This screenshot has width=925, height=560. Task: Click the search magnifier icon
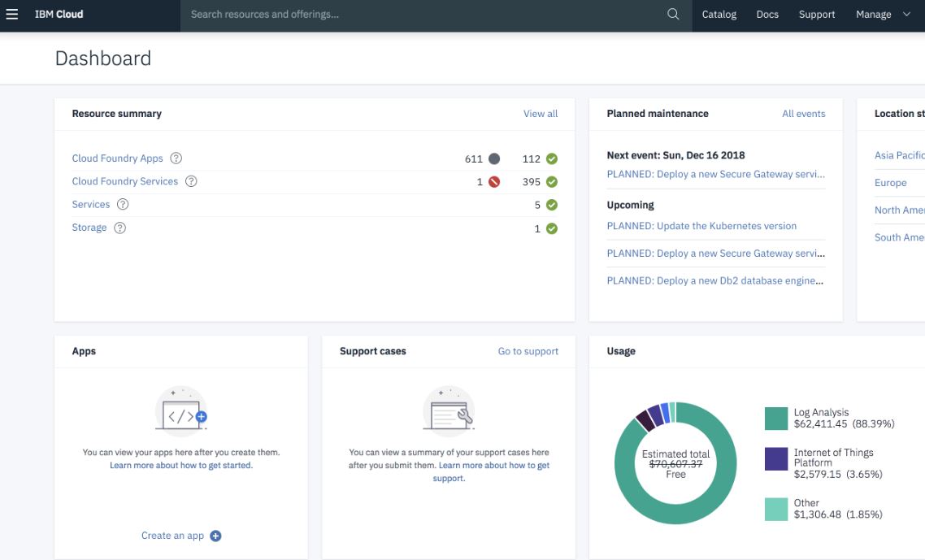pyautogui.click(x=673, y=14)
